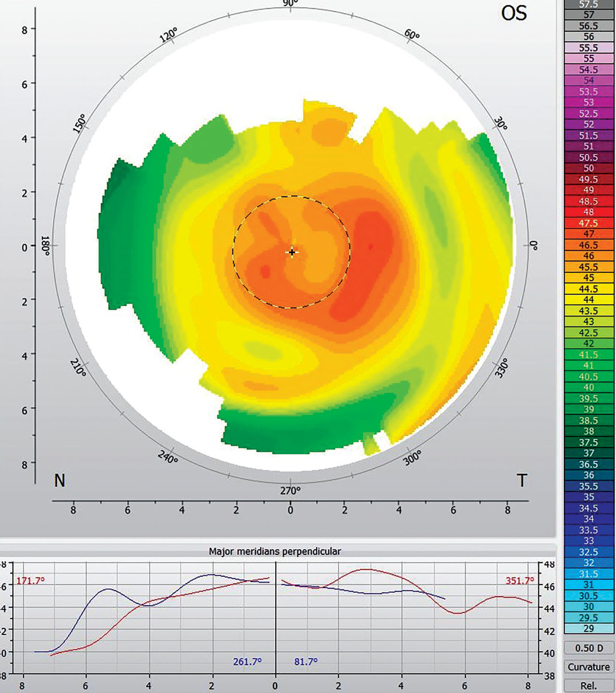616x693 pixels.
Task: Click the 60° angle marker on ring
Action: [412, 35]
